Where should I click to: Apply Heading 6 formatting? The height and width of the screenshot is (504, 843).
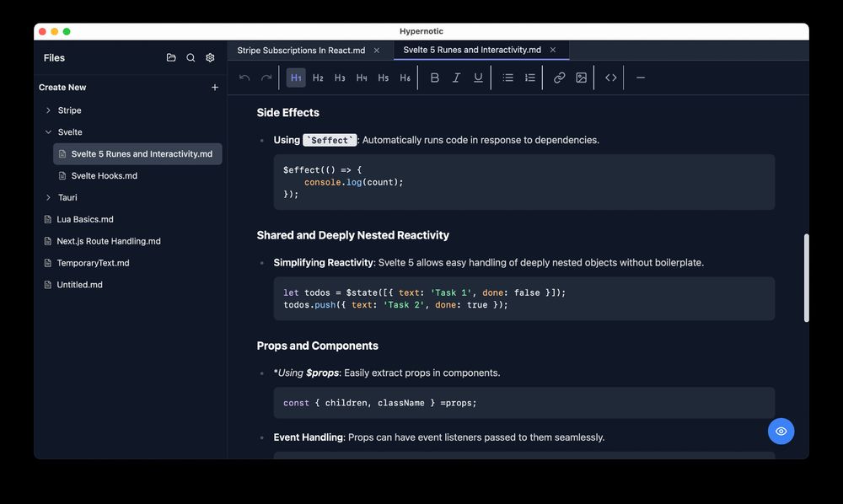405,78
